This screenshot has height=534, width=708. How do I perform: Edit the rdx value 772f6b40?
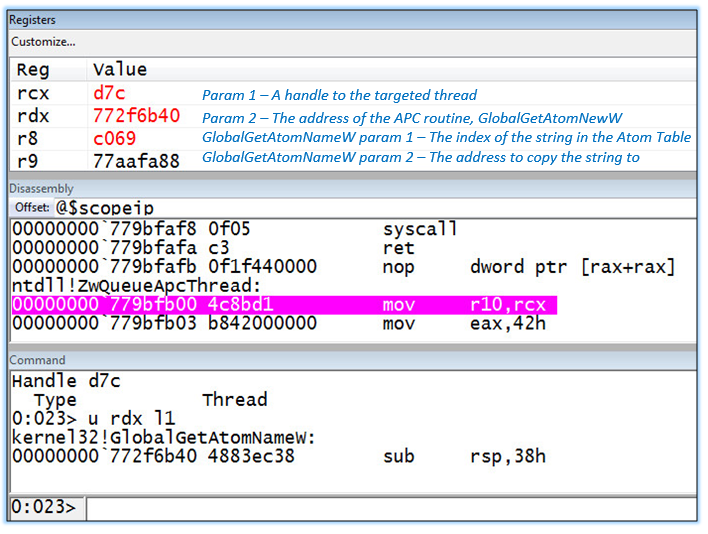136,116
